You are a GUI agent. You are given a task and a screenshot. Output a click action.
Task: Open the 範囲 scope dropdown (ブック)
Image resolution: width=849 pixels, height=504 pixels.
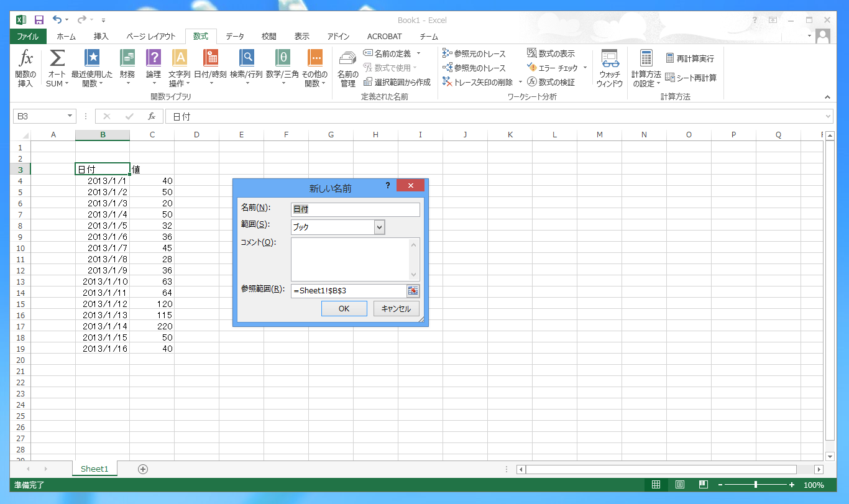click(380, 227)
